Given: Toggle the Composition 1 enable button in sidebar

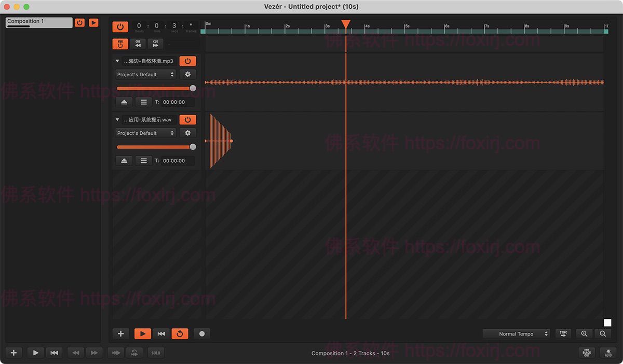Looking at the screenshot, I should point(79,23).
